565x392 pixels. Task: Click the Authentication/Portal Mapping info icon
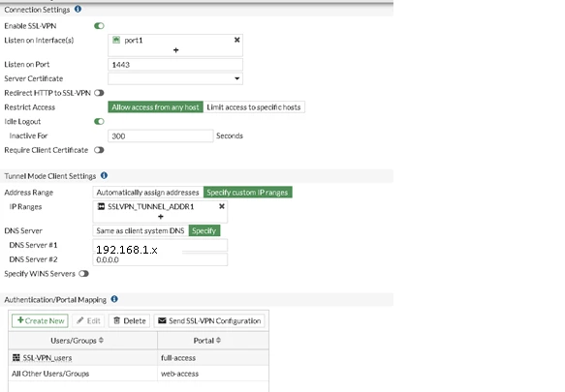[x=114, y=299]
